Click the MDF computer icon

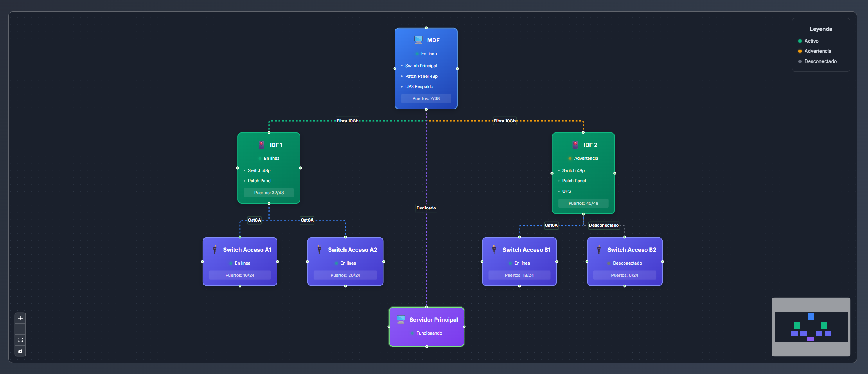point(418,40)
